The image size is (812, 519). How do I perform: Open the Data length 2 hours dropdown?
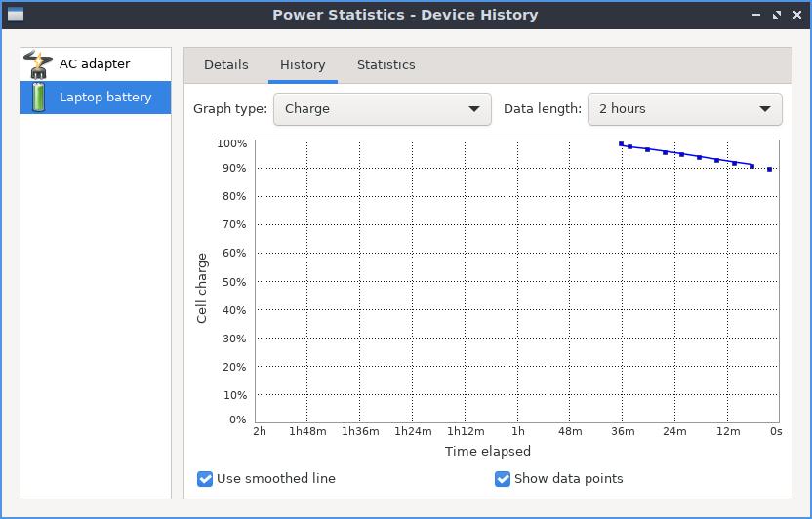pos(684,109)
